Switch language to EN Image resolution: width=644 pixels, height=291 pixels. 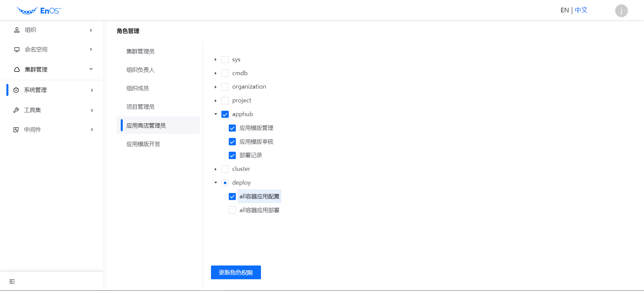[x=565, y=10]
